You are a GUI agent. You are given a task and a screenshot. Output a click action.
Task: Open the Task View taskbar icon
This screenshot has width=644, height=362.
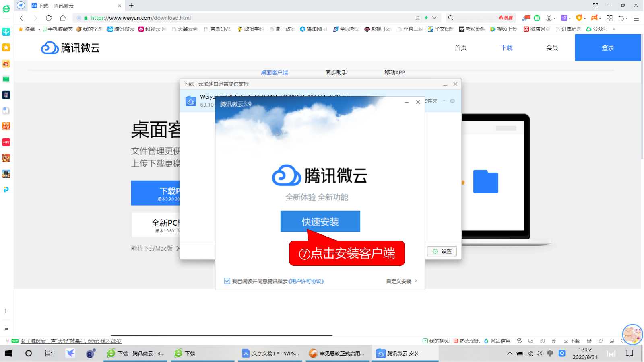tap(49, 353)
